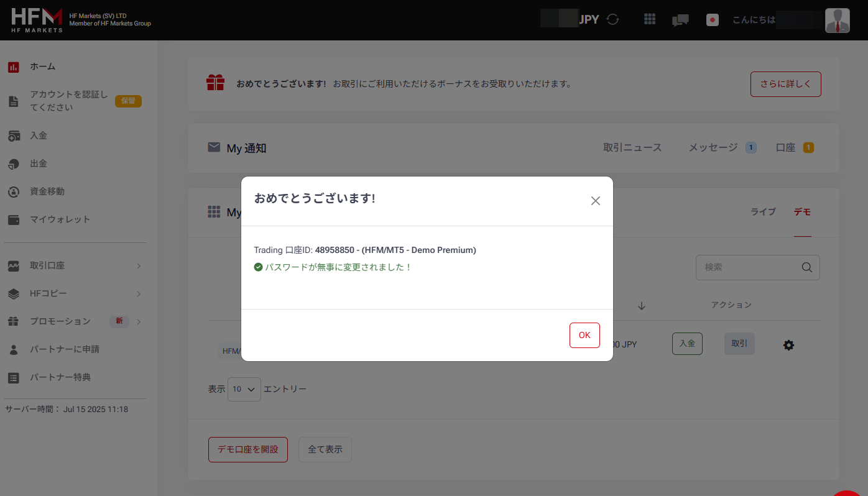Open the 口座 notifications tab

click(786, 147)
